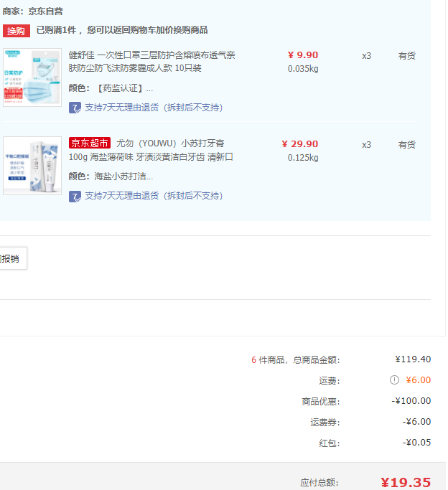
Task: Open the 健舒佳 face mask product thumbnail
Action: [32, 77]
